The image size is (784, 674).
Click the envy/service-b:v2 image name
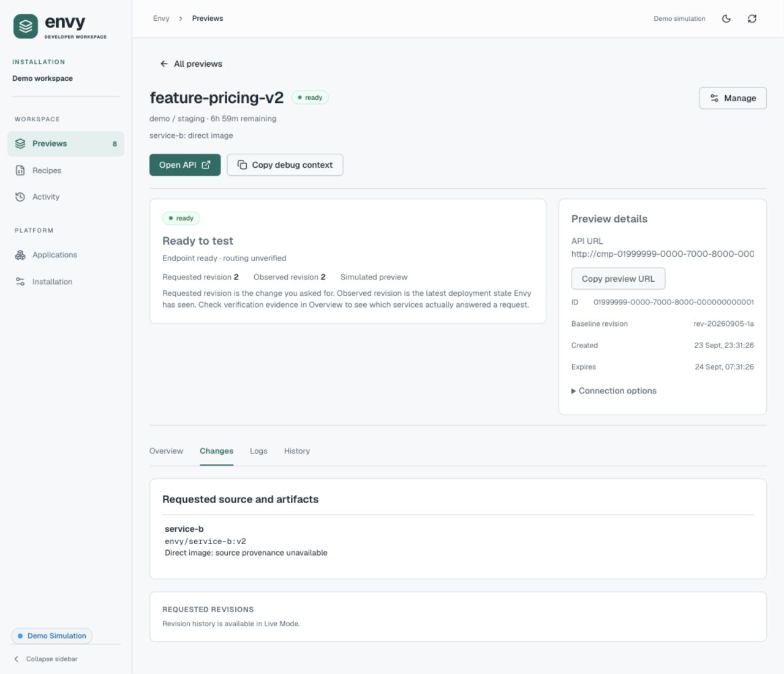(205, 542)
